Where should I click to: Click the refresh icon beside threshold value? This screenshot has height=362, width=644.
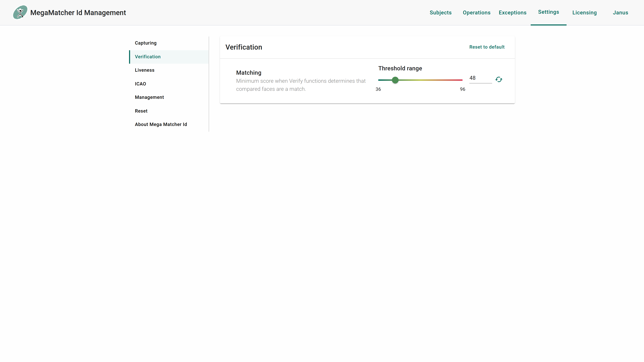[499, 79]
